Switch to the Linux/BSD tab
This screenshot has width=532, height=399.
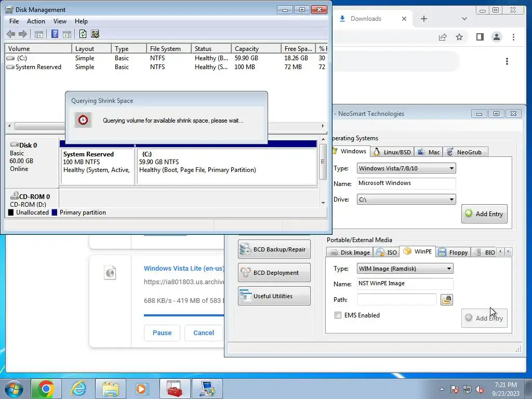coord(392,152)
